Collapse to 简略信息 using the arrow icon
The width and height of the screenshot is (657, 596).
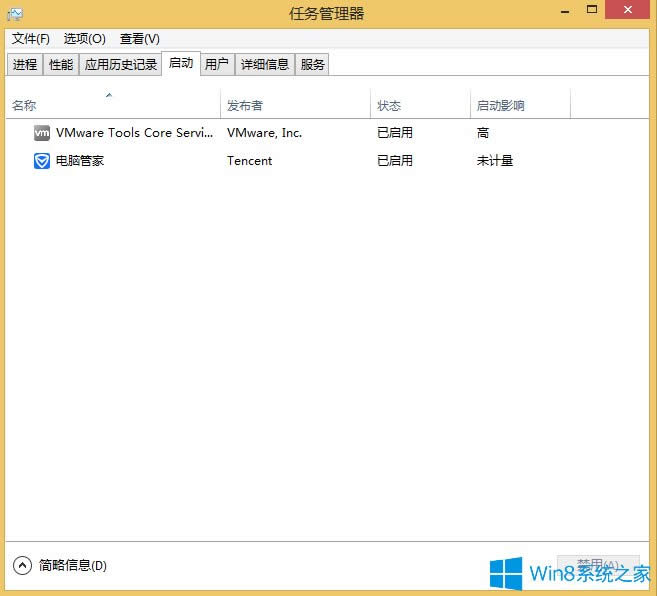(22, 565)
